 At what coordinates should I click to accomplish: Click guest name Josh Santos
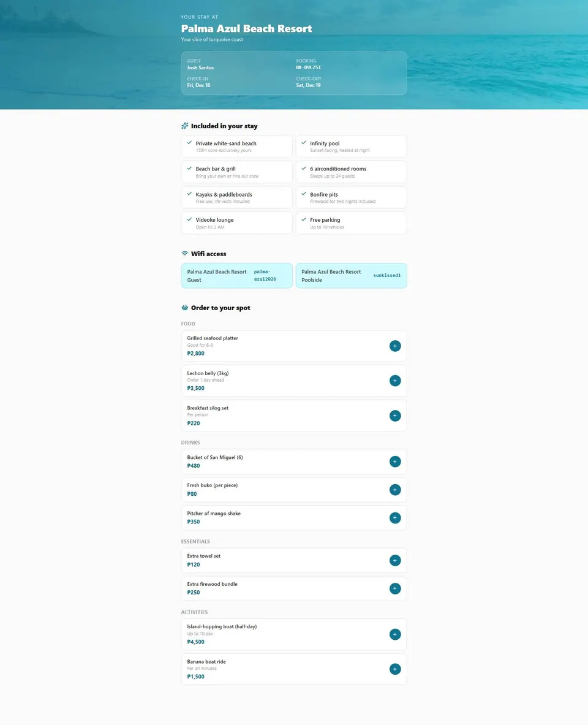[x=200, y=67]
